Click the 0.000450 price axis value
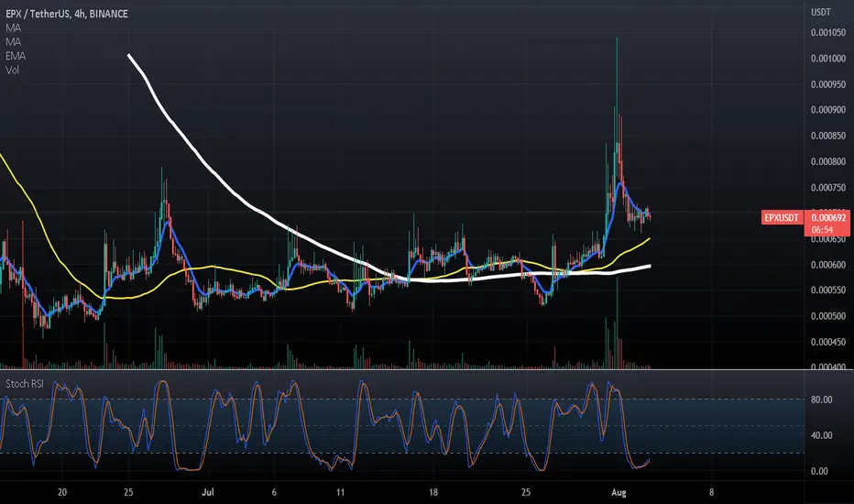The height and width of the screenshot is (504, 854). point(828,342)
